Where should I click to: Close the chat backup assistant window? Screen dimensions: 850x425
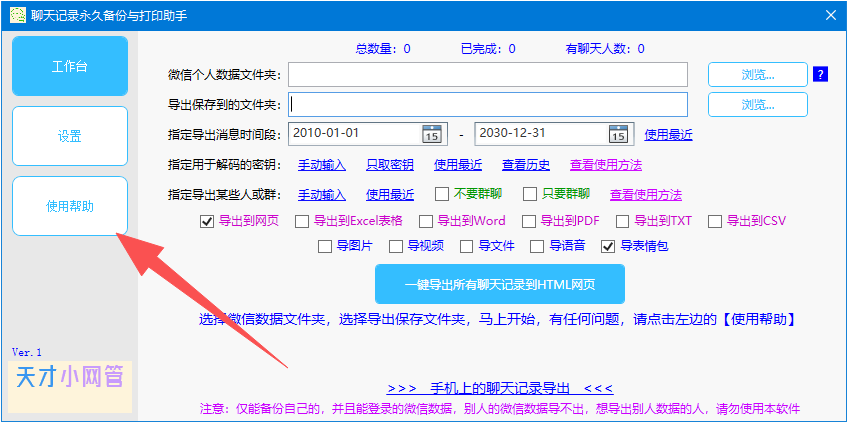(829, 15)
